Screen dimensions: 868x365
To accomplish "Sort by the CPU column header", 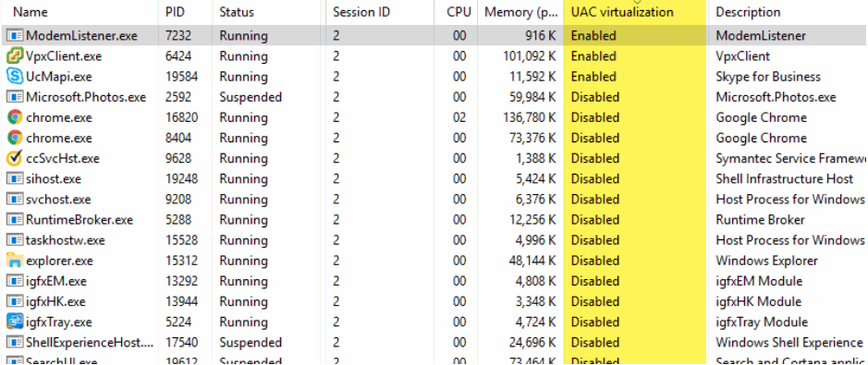I will (x=459, y=12).
